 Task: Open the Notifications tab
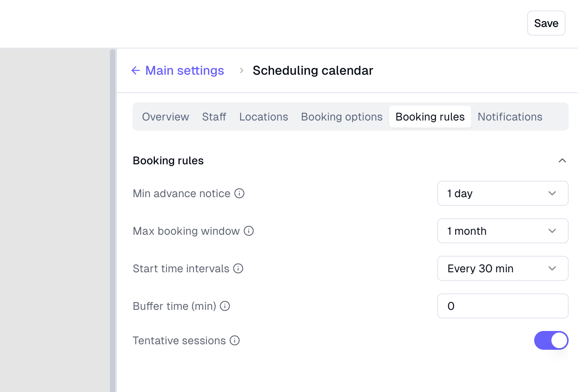(x=510, y=117)
